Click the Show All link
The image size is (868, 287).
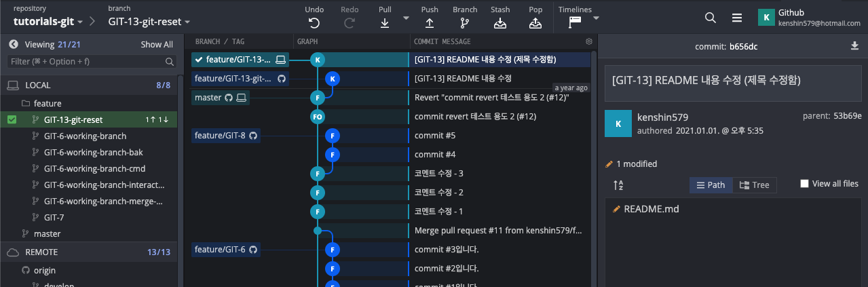click(x=157, y=45)
